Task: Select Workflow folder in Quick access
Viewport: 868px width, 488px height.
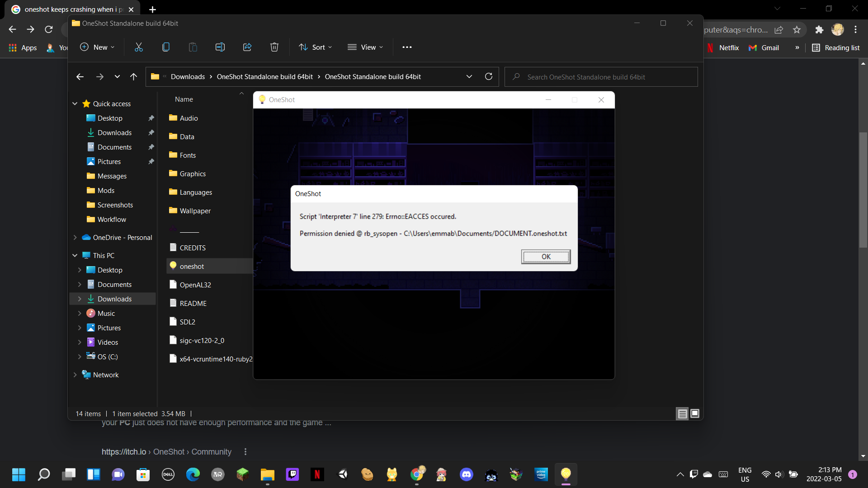Action: [112, 220]
